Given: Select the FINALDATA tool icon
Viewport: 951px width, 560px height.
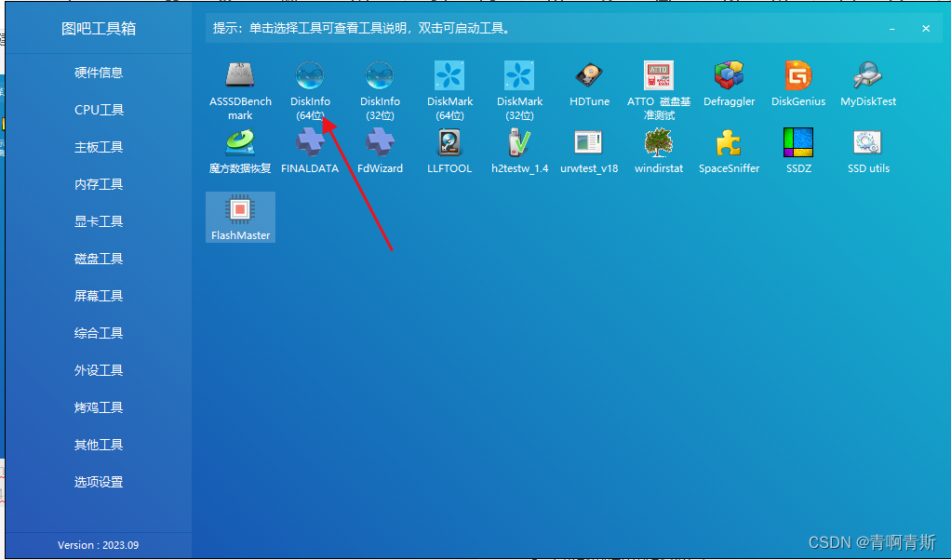Looking at the screenshot, I should pyautogui.click(x=310, y=142).
